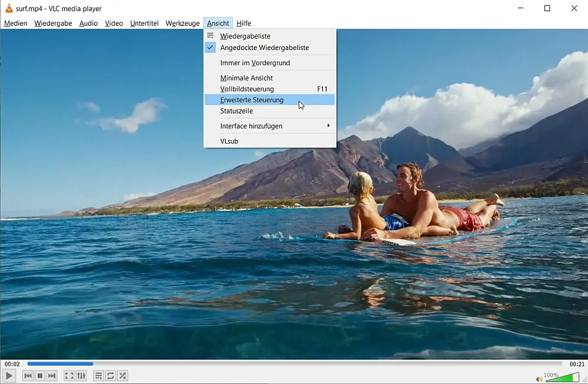
Task: Uncheck Angedockte Wiedergabeliste option
Action: [x=270, y=48]
